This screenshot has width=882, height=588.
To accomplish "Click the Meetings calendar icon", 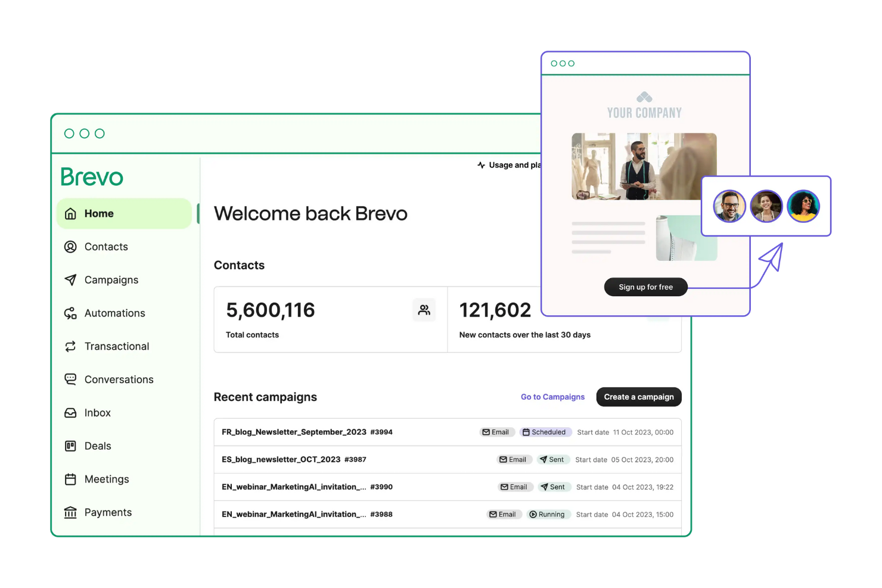I will pyautogui.click(x=70, y=479).
